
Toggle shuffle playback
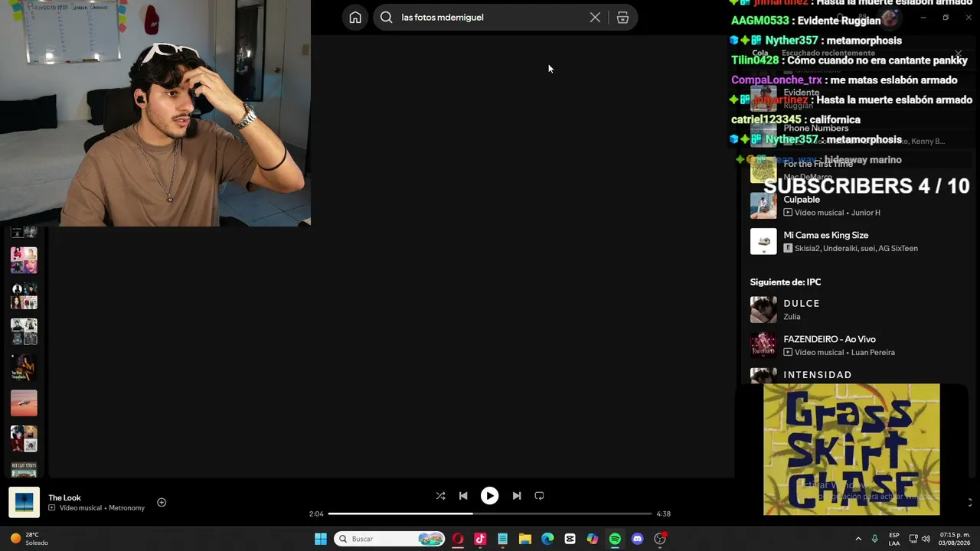(440, 496)
